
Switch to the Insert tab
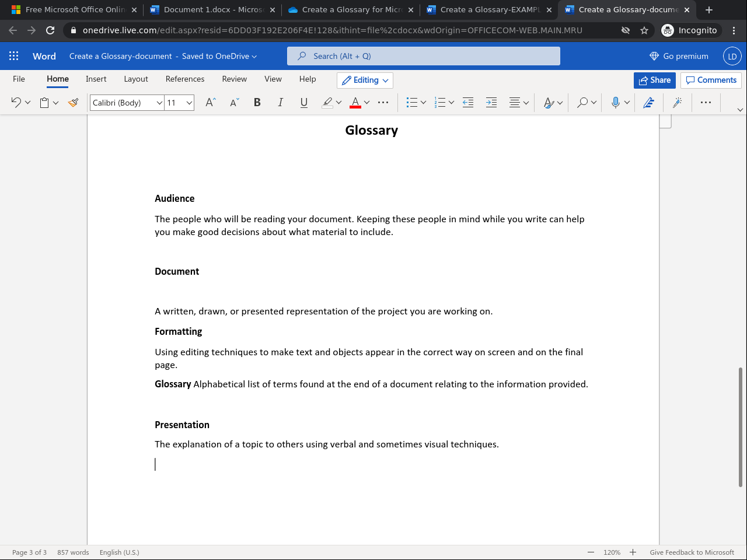[x=96, y=79]
